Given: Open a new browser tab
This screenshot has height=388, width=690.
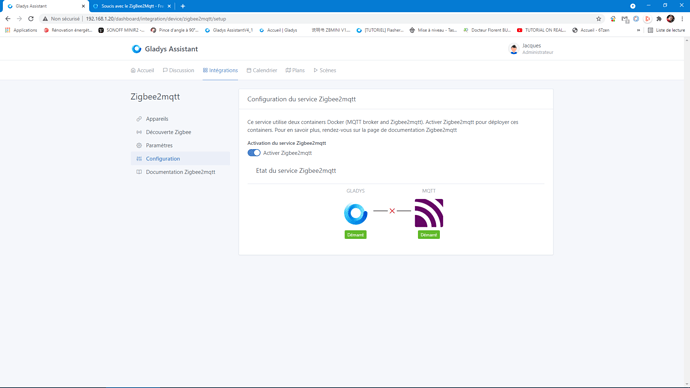Looking at the screenshot, I should tap(183, 6).
